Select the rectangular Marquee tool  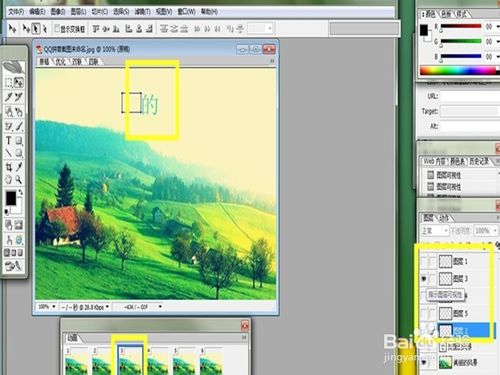(9, 83)
